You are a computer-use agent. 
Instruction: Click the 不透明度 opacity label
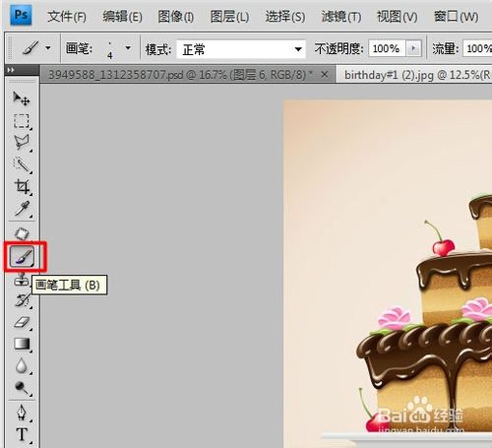tap(339, 49)
